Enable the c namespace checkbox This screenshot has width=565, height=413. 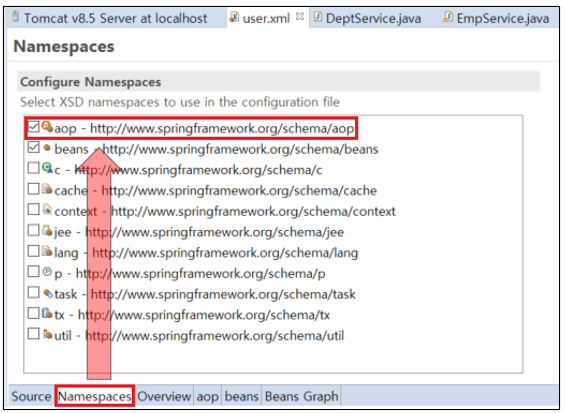point(34,168)
